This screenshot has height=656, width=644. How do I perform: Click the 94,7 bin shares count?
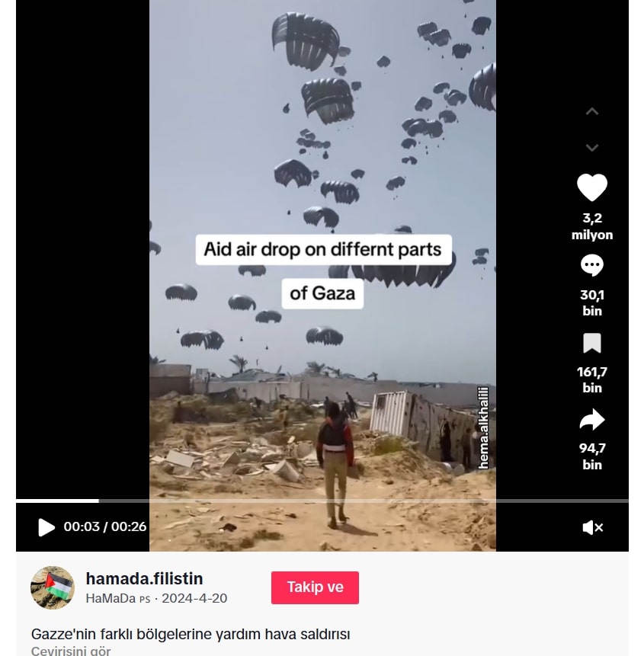591,456
